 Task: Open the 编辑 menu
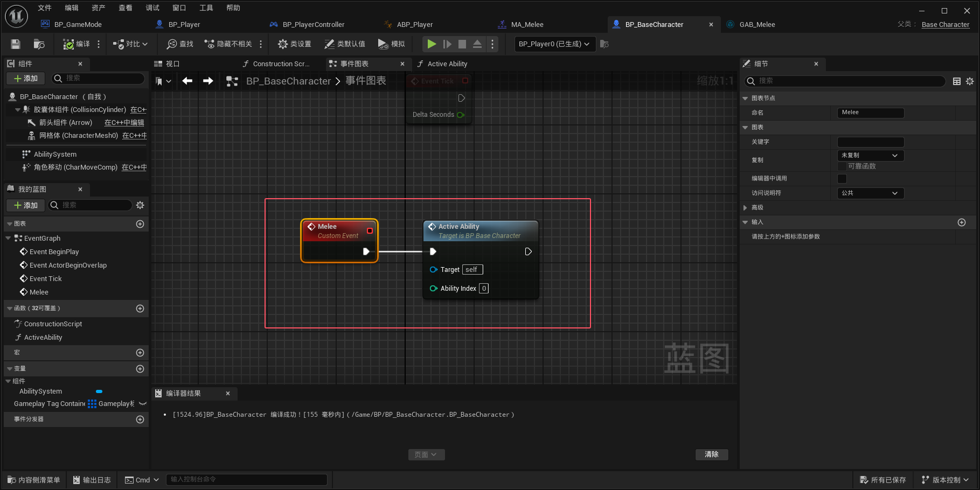point(72,8)
